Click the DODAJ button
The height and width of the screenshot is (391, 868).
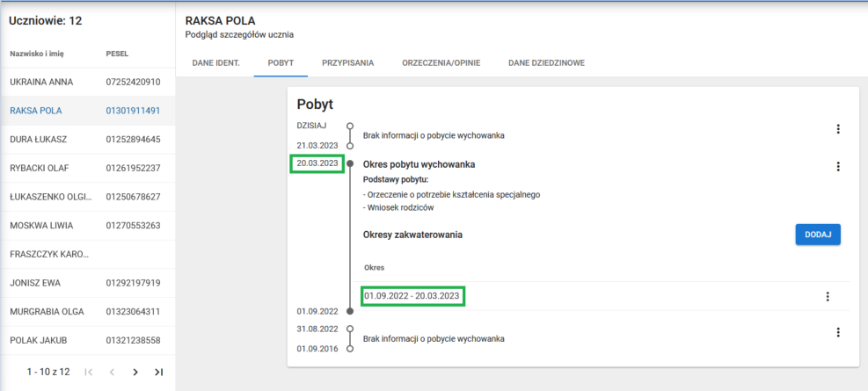click(817, 235)
